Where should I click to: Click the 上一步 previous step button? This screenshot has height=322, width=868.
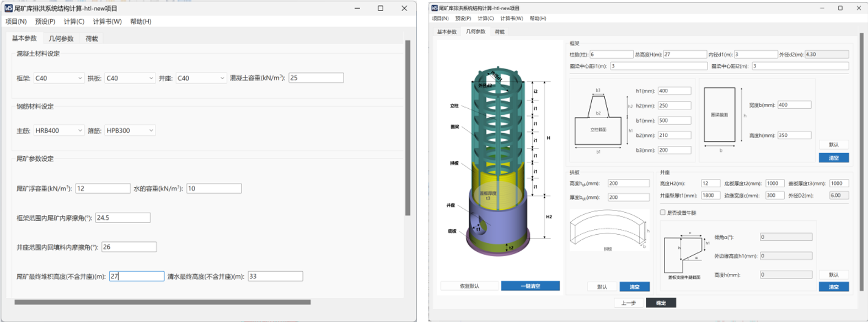click(x=629, y=303)
